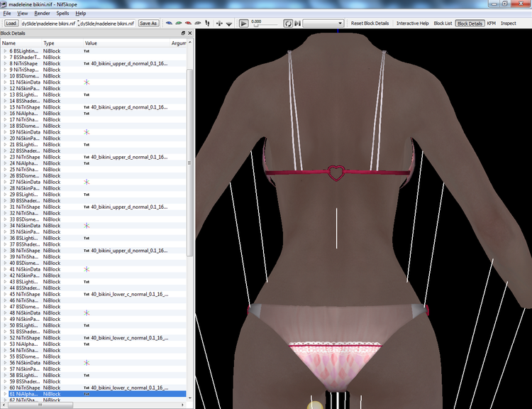Click the Save As button
The image size is (532, 409).
pyautogui.click(x=148, y=23)
